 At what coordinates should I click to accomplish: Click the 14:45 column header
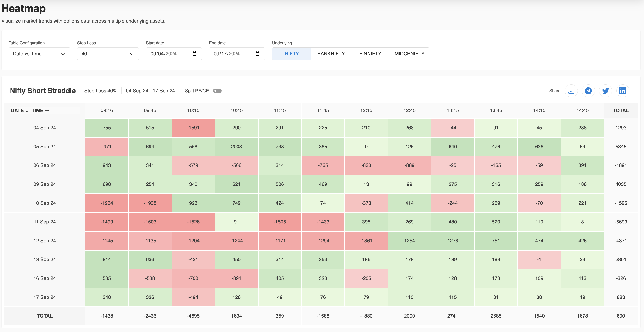(x=582, y=111)
